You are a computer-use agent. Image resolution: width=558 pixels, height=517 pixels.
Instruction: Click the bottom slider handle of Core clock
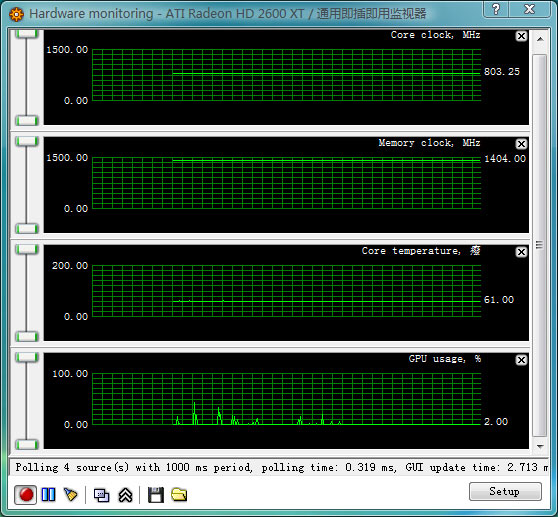click(27, 120)
